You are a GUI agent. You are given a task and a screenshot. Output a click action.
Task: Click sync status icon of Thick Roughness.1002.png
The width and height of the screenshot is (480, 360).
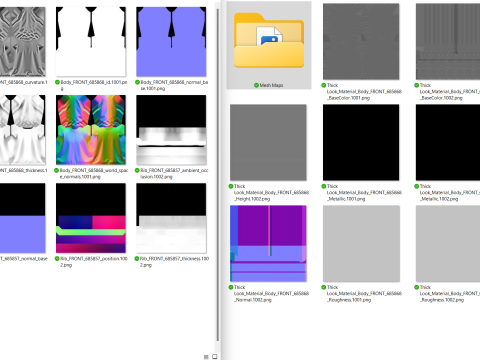coord(417,287)
